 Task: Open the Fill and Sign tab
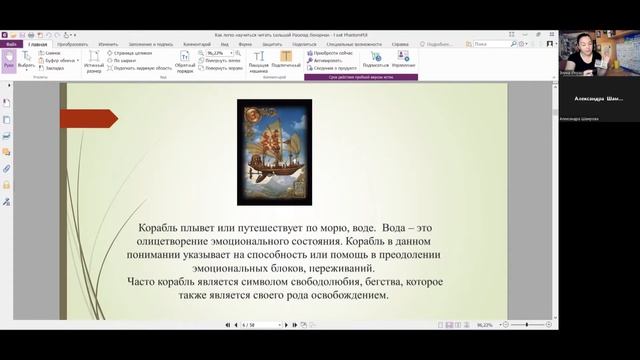tap(151, 44)
